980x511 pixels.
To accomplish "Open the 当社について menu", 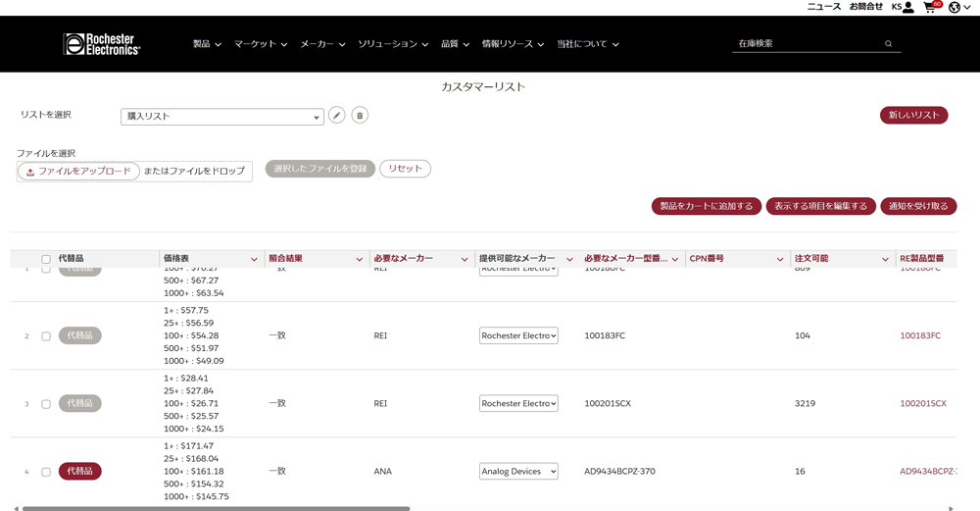I will click(587, 44).
